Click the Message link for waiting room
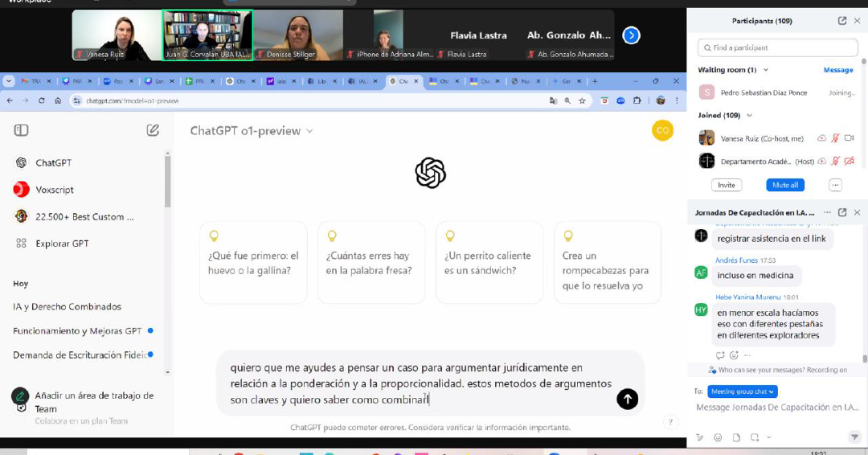Image resolution: width=868 pixels, height=455 pixels. click(x=838, y=70)
